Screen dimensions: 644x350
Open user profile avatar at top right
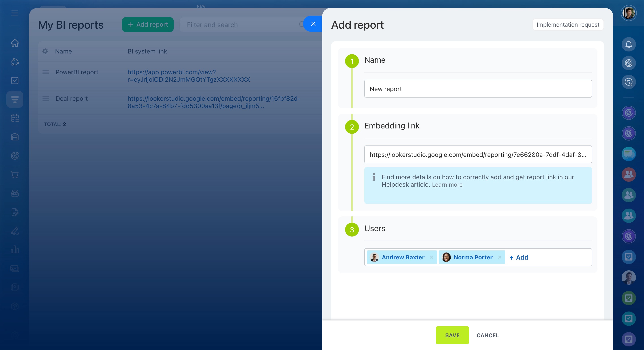(629, 13)
